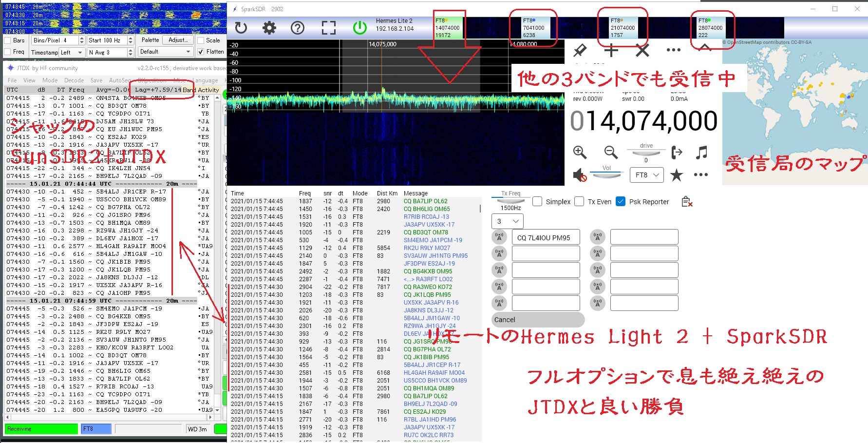
Task: Open the JTDX Save menu
Action: coord(96,80)
